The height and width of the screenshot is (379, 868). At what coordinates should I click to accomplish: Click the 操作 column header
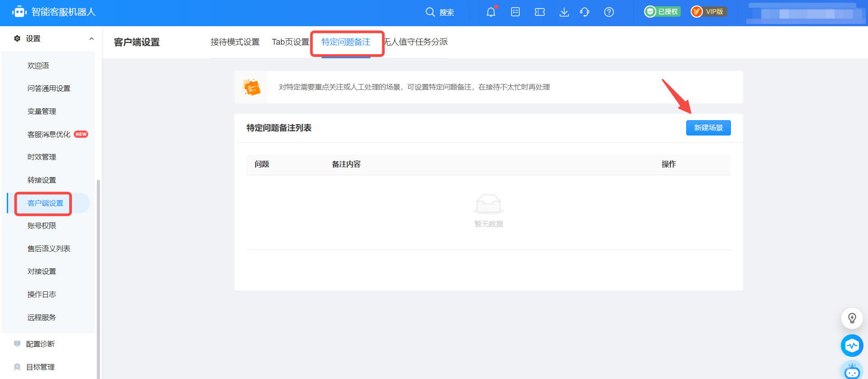(x=669, y=164)
